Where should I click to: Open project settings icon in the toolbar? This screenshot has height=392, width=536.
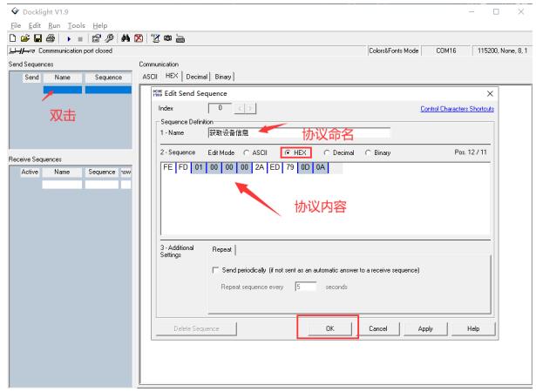[97, 38]
